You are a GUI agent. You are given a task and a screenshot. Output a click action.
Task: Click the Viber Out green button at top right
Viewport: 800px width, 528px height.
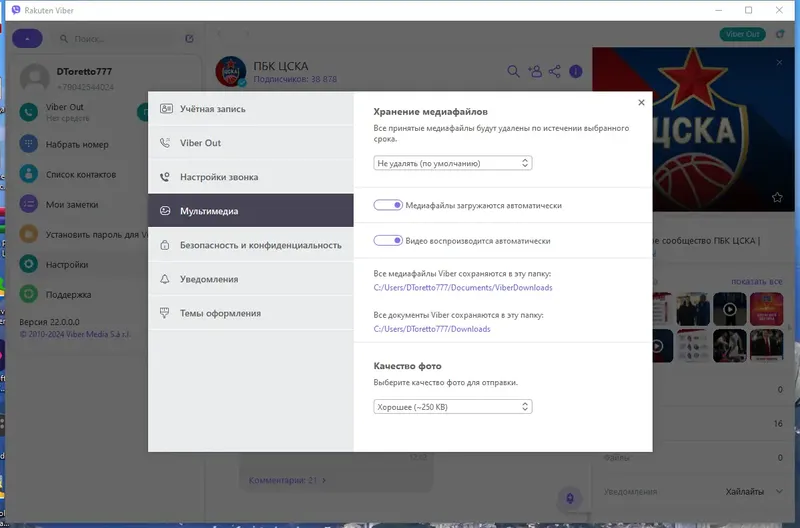coord(742,34)
